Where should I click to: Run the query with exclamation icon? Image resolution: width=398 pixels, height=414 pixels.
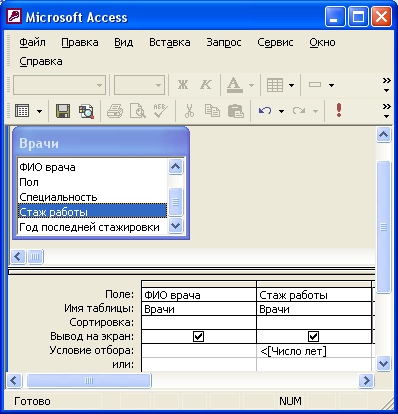[339, 110]
